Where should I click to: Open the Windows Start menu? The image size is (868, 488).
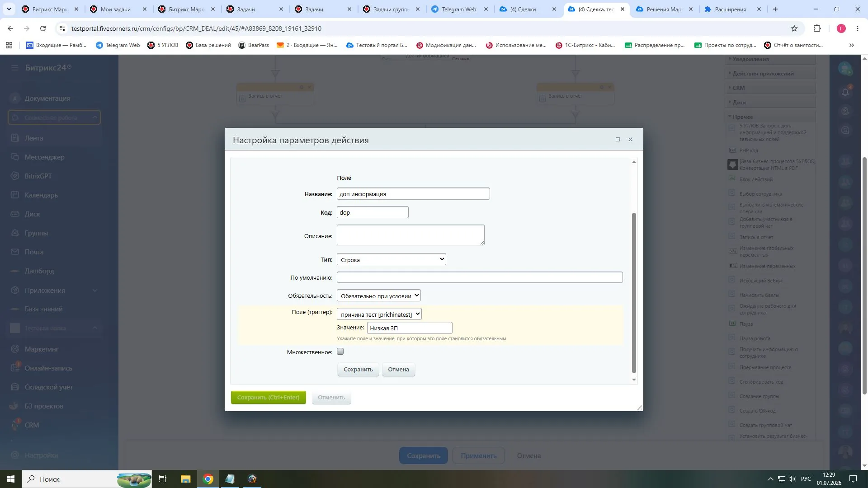point(11,479)
